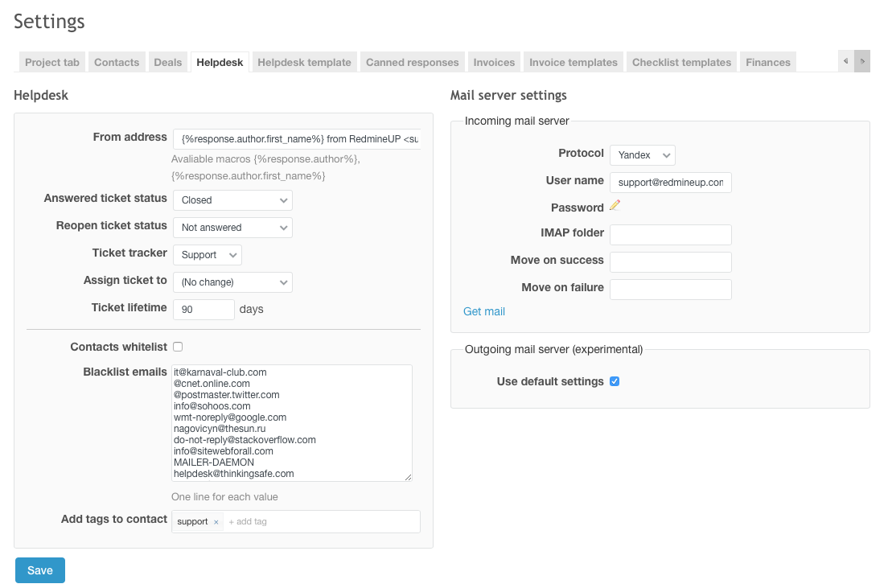Open the Canned responses tab
Screen dimensions: 888x588
click(x=412, y=61)
